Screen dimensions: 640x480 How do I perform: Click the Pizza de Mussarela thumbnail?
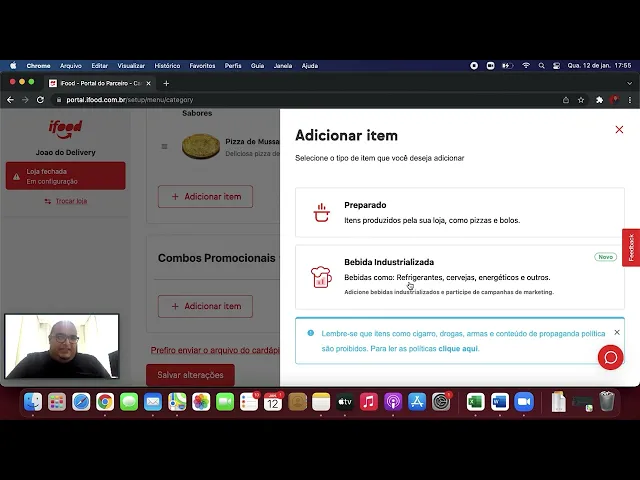201,146
